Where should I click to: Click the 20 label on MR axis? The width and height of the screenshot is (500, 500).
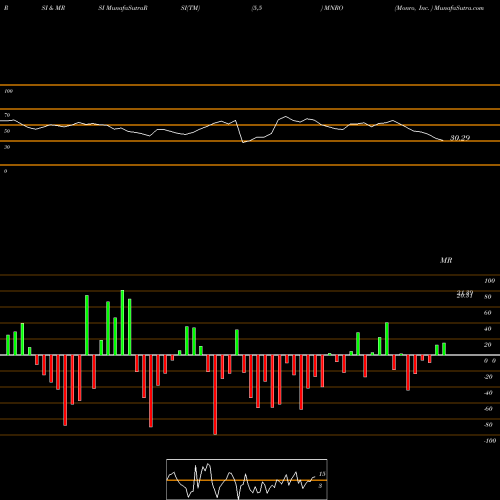(x=488, y=345)
